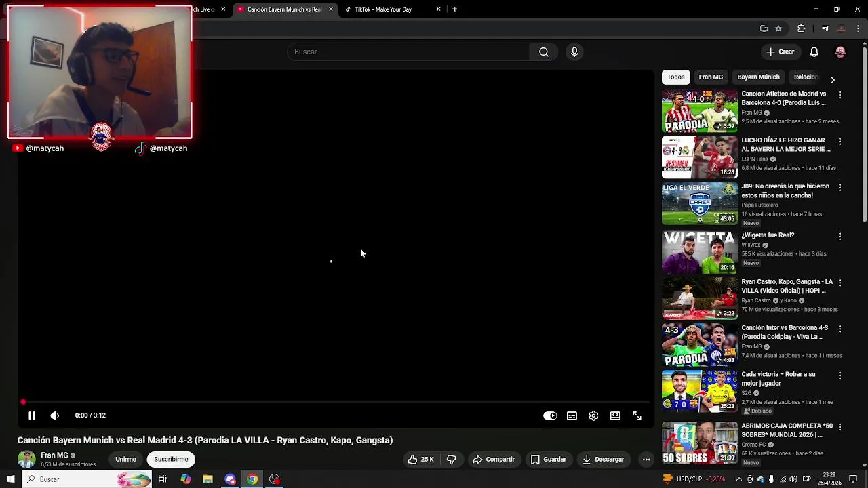Screen dimensions: 868x488
Task: Join the channel with Unirme
Action: (x=125, y=459)
